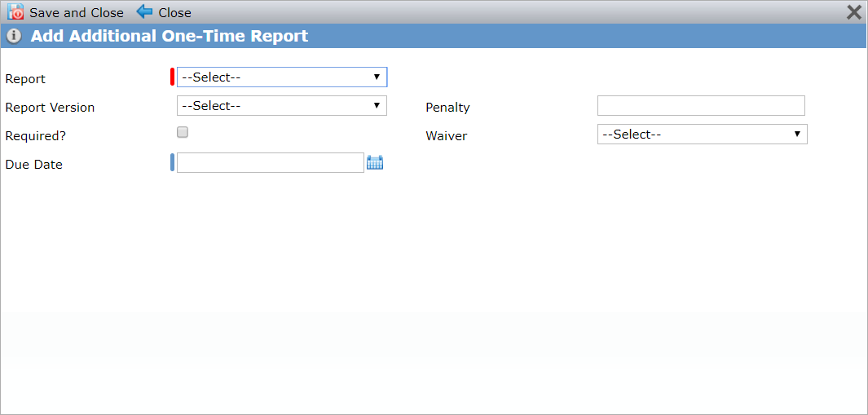The height and width of the screenshot is (415, 868).
Task: Click the "Required?" label text
Action: 35,135
